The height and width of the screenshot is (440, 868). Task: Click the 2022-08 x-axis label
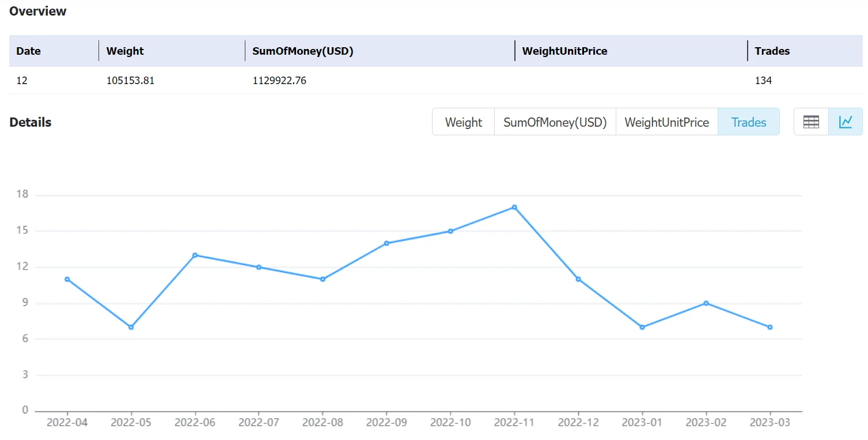click(x=323, y=422)
